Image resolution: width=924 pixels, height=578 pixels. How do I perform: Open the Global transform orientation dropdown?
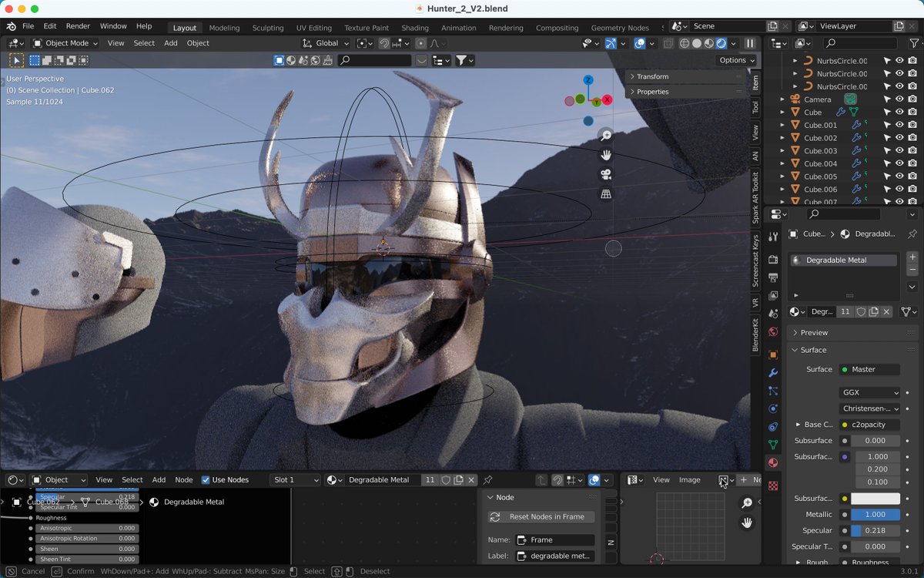tap(326, 43)
